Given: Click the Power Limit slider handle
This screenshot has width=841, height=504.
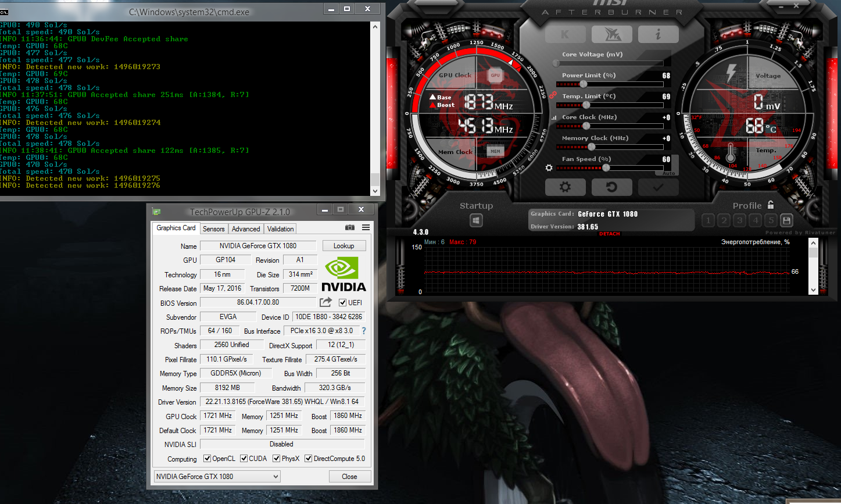Looking at the screenshot, I should (x=583, y=84).
